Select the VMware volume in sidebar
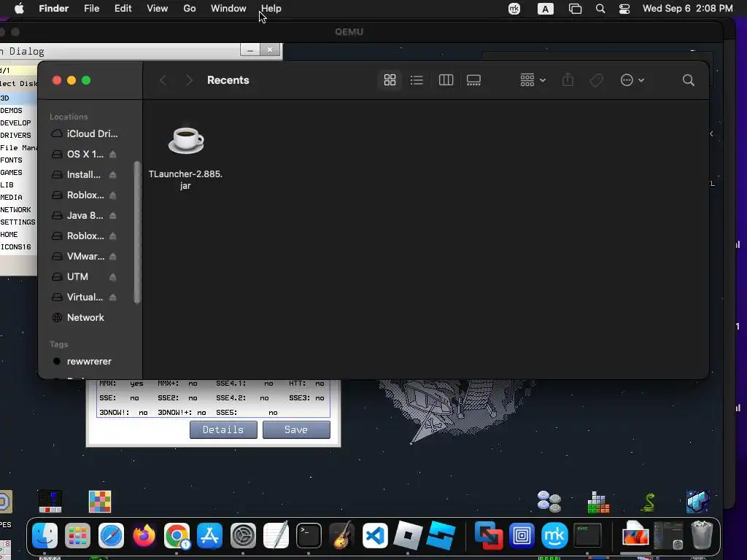Image resolution: width=747 pixels, height=560 pixels. (78, 256)
